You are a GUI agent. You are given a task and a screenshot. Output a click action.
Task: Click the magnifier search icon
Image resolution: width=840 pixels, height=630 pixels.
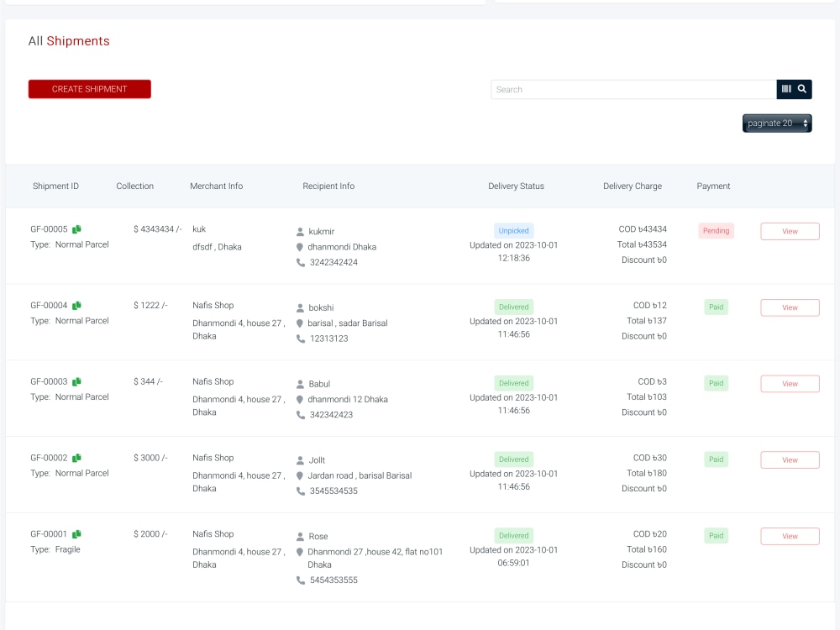pyautogui.click(x=802, y=89)
